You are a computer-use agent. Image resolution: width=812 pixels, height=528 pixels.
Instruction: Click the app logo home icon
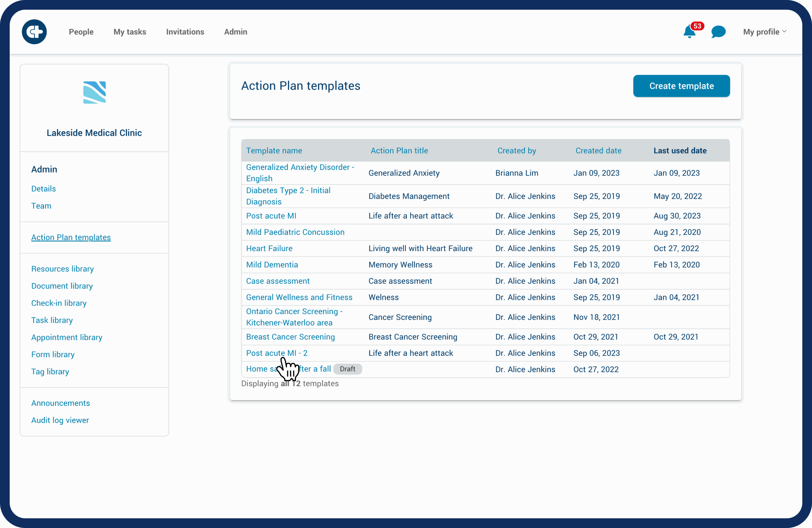pyautogui.click(x=34, y=32)
